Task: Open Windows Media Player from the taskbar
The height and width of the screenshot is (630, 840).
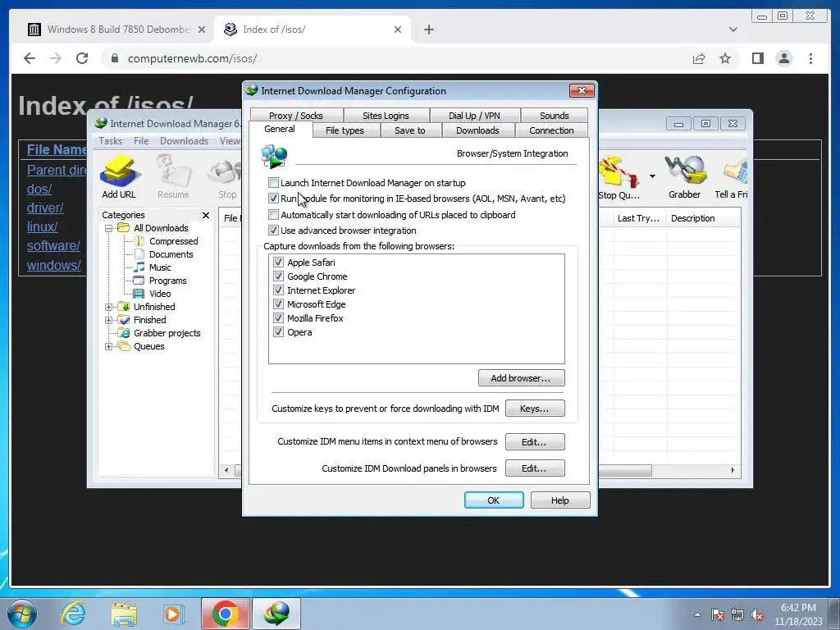Action: click(x=174, y=614)
